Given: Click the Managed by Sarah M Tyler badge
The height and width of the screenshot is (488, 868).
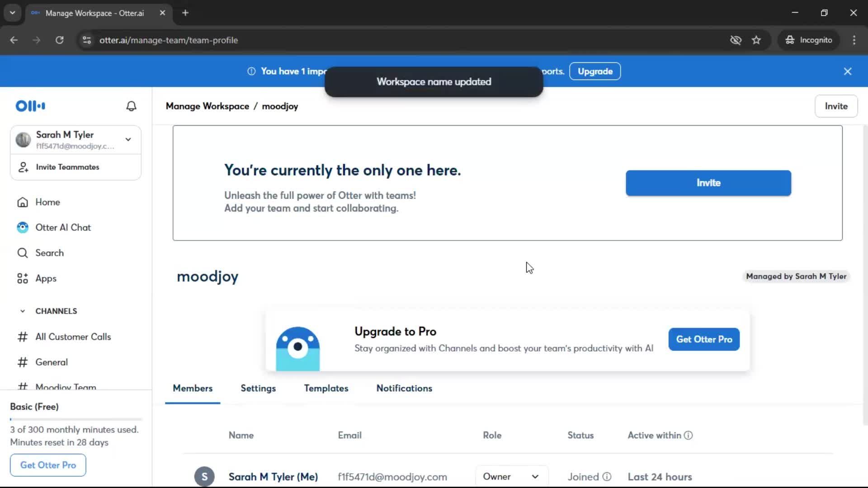Looking at the screenshot, I should click(x=796, y=277).
